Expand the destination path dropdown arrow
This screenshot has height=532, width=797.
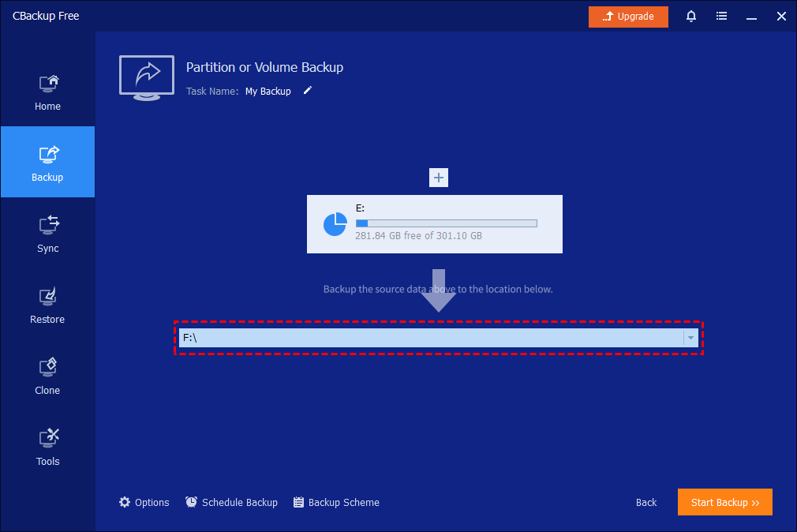tap(690, 338)
